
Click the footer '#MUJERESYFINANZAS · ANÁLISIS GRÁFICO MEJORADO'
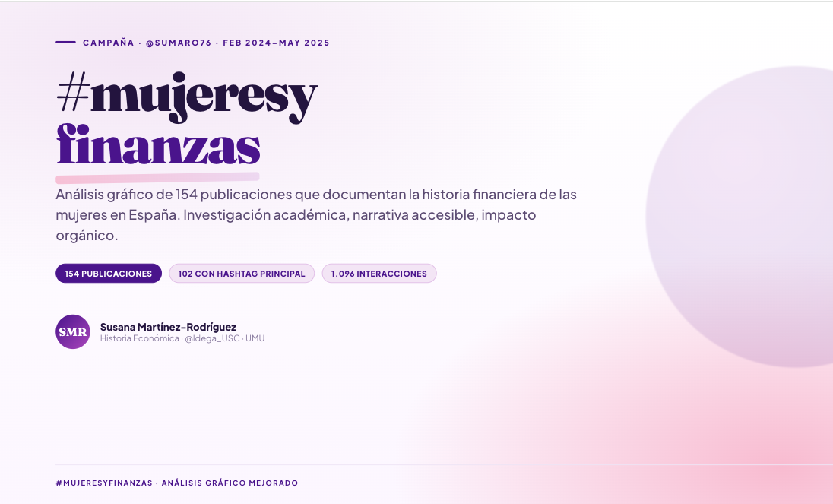tap(177, 483)
